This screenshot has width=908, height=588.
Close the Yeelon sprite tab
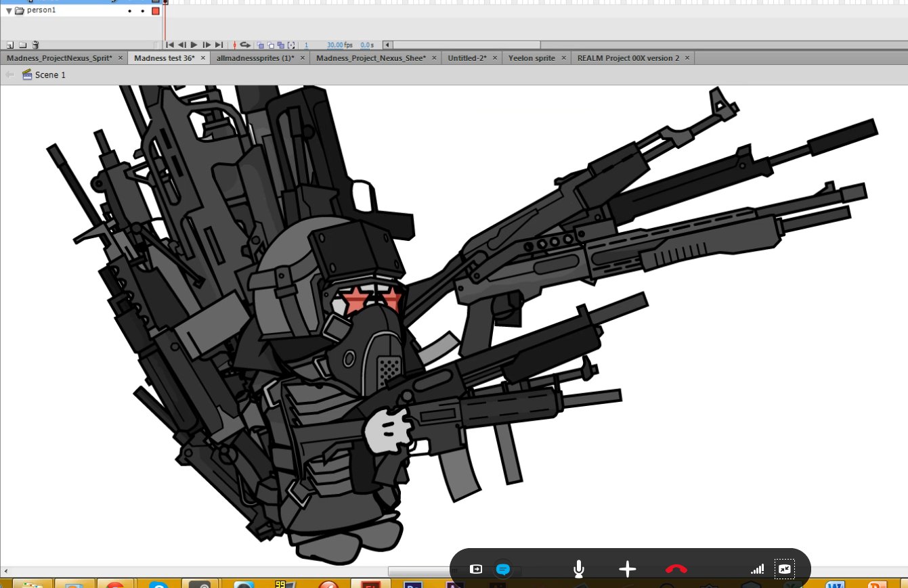(564, 58)
